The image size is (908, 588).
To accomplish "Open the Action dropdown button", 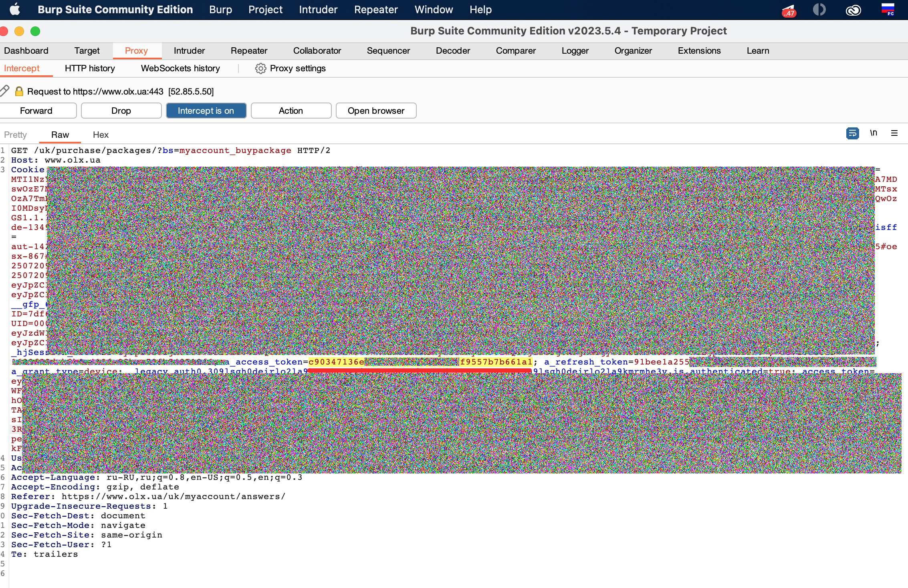I will tap(291, 111).
